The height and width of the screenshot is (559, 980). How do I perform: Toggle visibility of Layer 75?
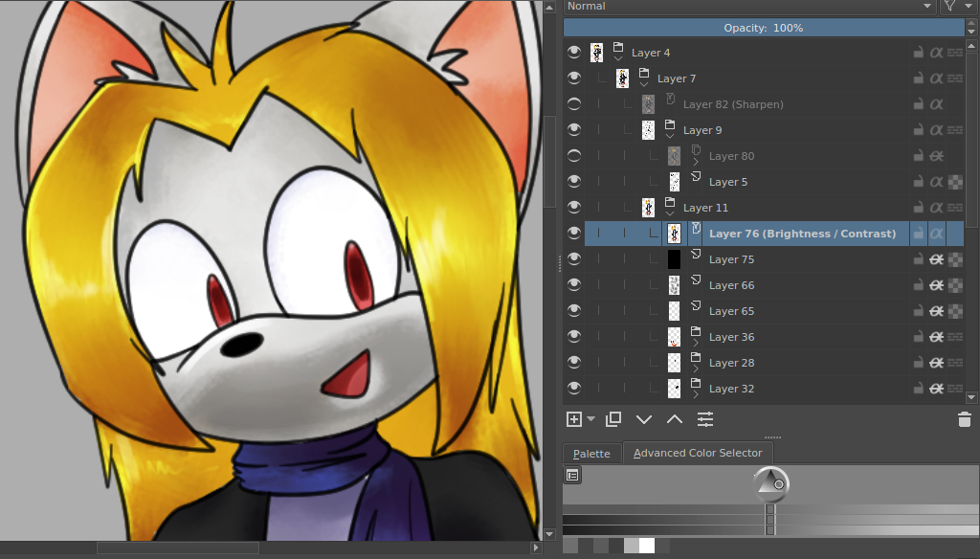point(574,259)
